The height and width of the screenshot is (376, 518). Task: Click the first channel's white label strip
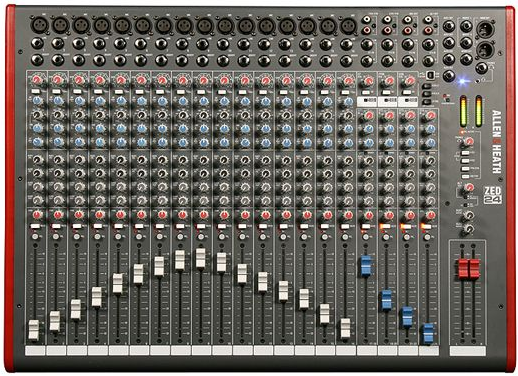[x=35, y=351]
